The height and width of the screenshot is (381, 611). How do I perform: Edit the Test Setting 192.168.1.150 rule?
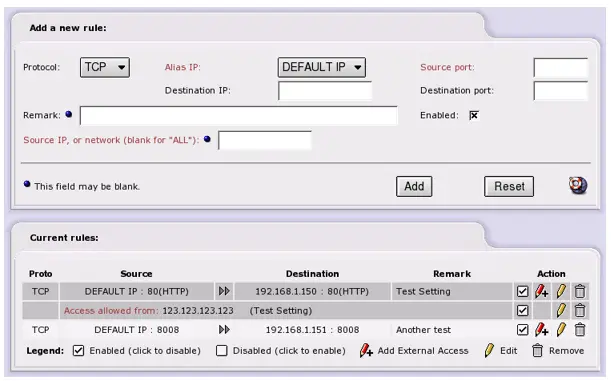click(x=561, y=291)
